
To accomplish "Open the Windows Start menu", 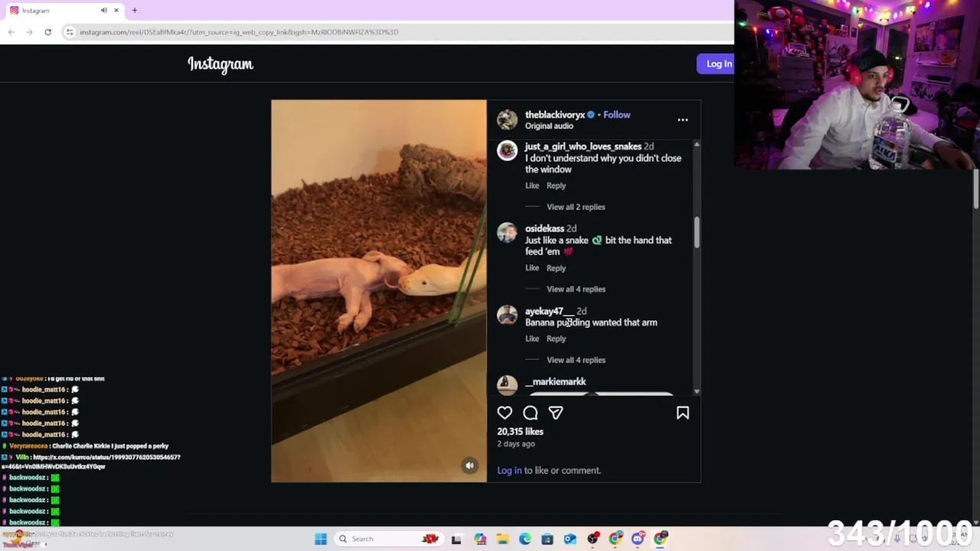I will [321, 539].
